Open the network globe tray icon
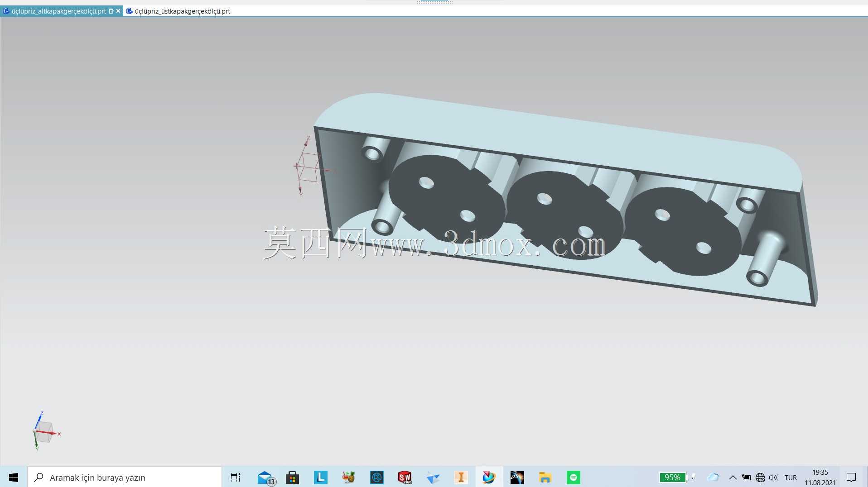This screenshot has height=487, width=868. [760, 477]
